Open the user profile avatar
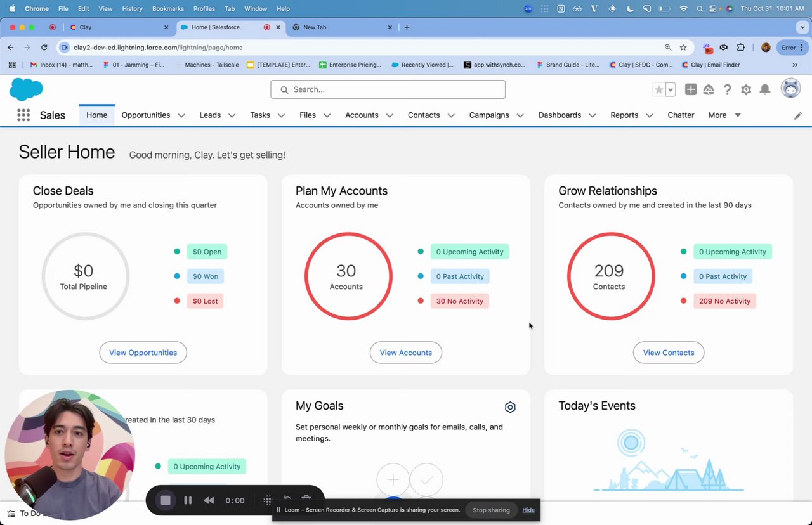Image resolution: width=812 pixels, height=525 pixels. [x=790, y=89]
